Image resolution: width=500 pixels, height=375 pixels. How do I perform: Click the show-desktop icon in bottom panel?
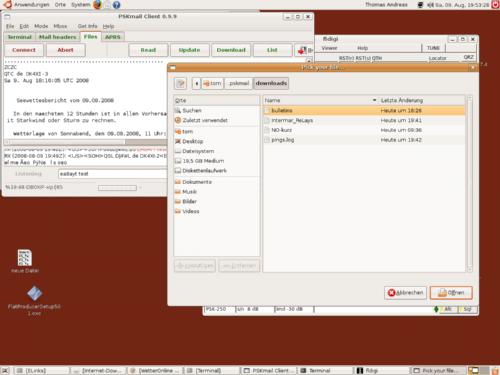(x=5, y=371)
